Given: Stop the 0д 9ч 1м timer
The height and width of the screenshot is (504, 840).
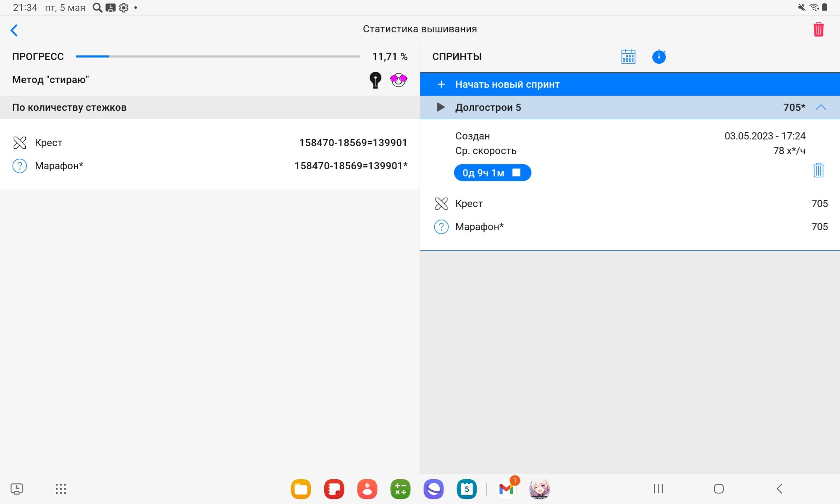Looking at the screenshot, I should pos(516,173).
